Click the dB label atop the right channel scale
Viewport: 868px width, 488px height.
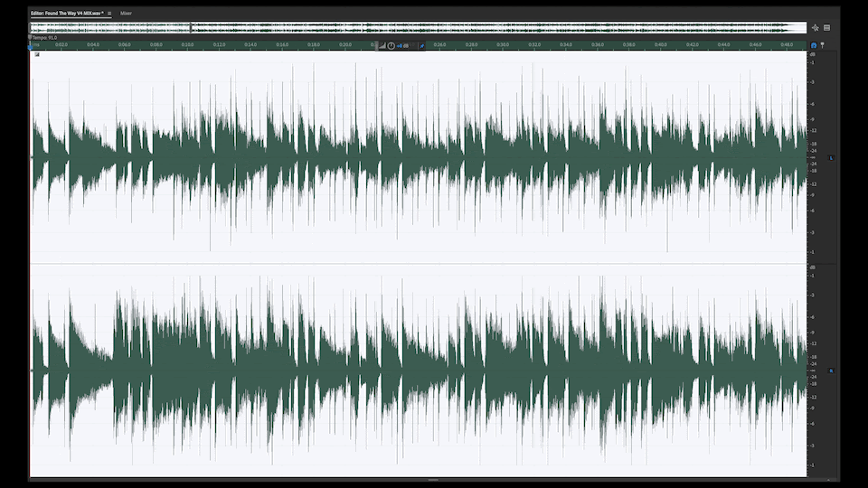coord(813,267)
